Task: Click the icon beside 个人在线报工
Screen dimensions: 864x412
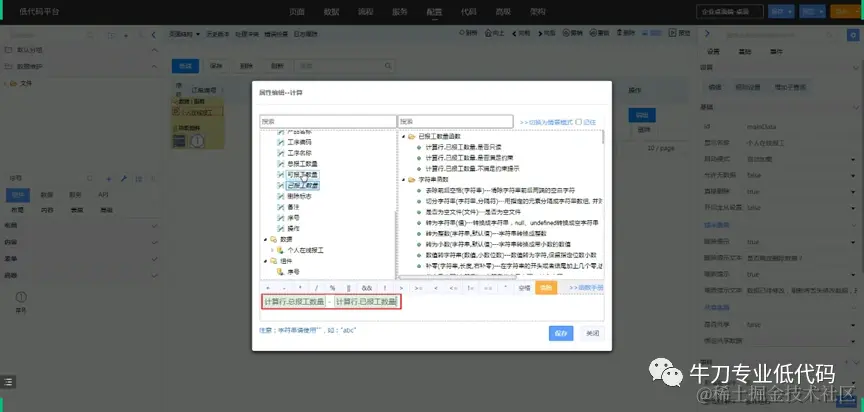Action: point(280,250)
